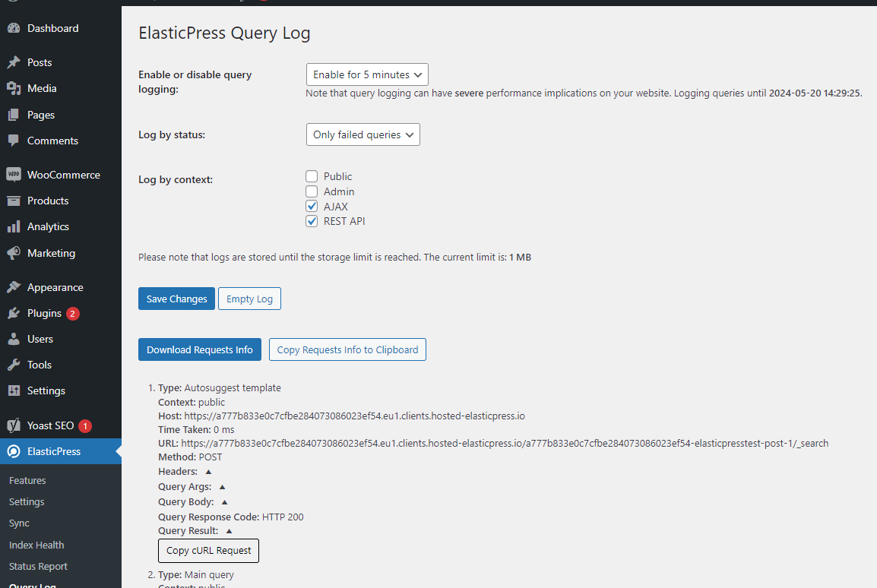This screenshot has width=877, height=588.
Task: Click the WooCommerce sidebar icon
Action: click(15, 174)
